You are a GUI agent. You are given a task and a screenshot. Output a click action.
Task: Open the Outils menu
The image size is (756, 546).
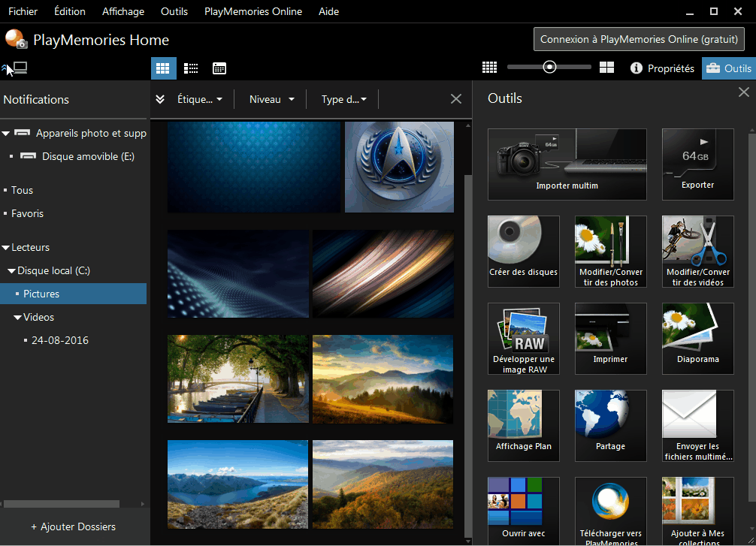coord(174,11)
